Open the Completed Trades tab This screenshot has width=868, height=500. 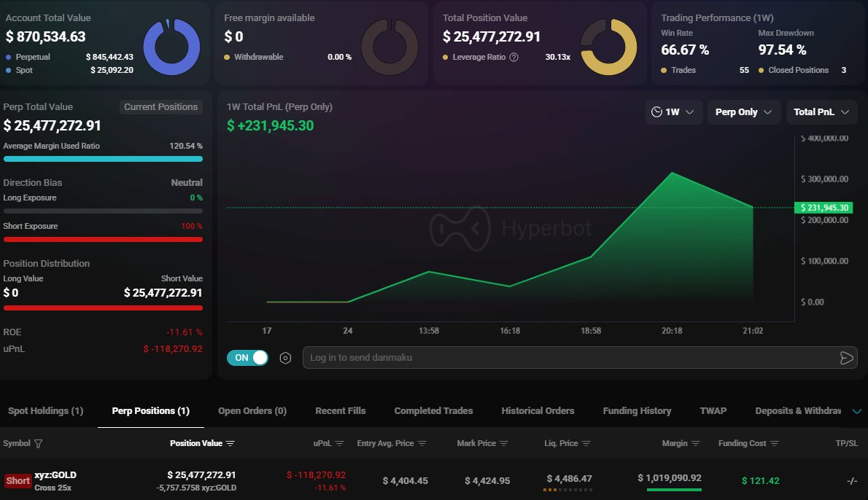click(x=433, y=411)
